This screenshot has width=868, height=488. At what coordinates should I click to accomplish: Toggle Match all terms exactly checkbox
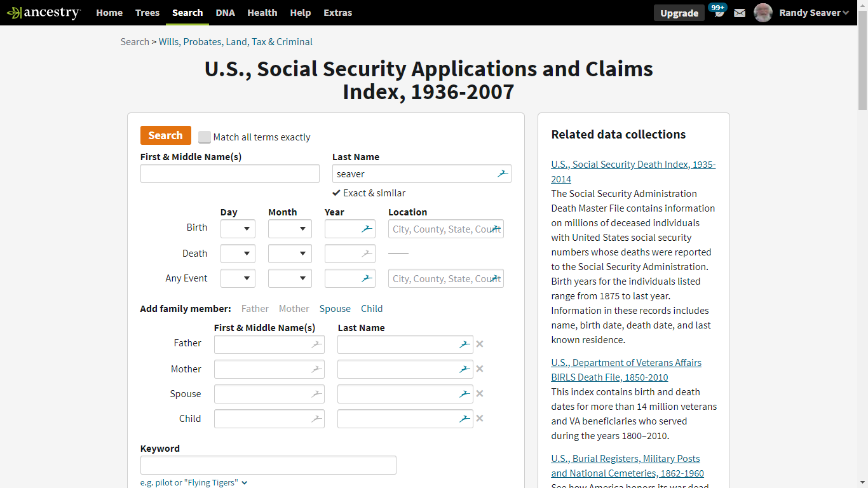204,137
